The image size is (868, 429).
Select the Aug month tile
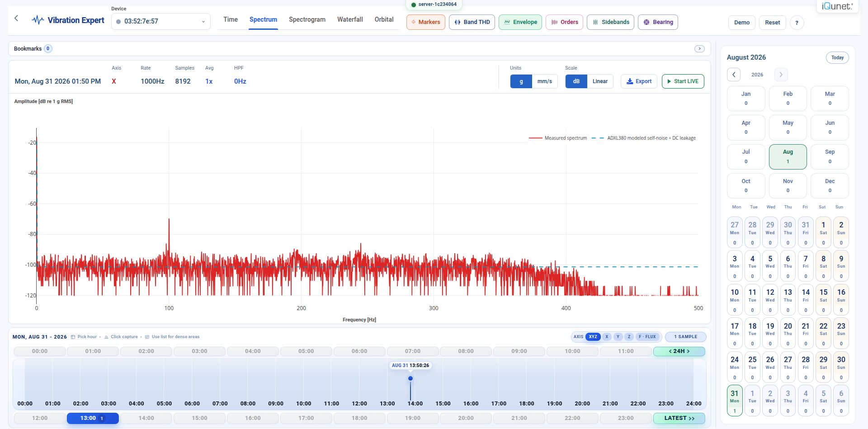pyautogui.click(x=788, y=157)
